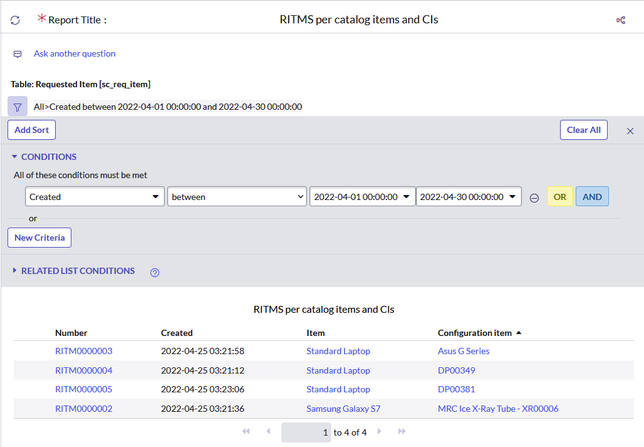
Task: Add an AND condition
Action: (x=592, y=197)
